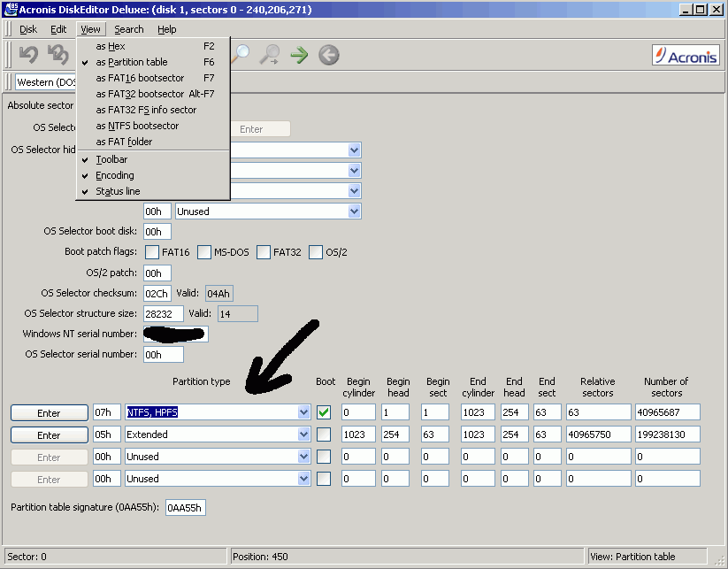Click Relative sectors field in the NTFS, HPFS row

(x=599, y=412)
